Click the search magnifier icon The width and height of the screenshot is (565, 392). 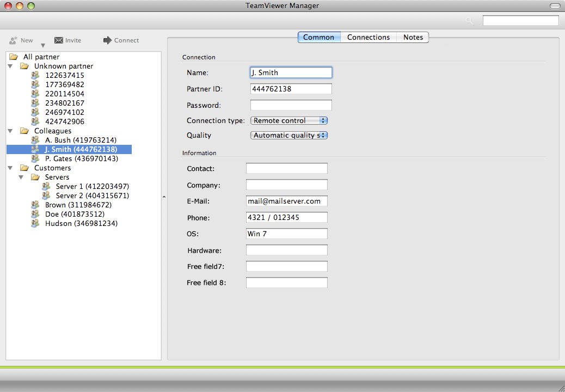470,21
